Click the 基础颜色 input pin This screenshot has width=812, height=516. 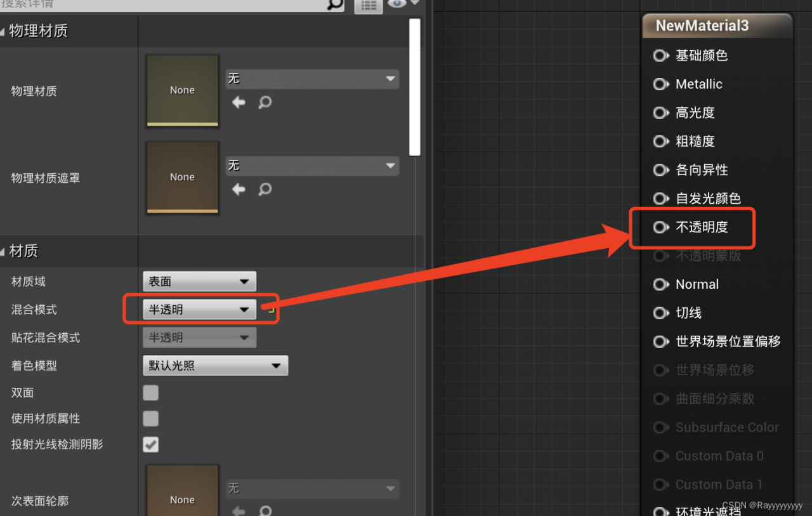click(x=661, y=56)
